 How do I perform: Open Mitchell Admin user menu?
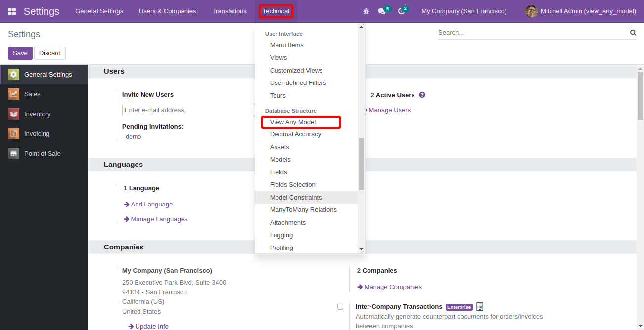click(581, 11)
